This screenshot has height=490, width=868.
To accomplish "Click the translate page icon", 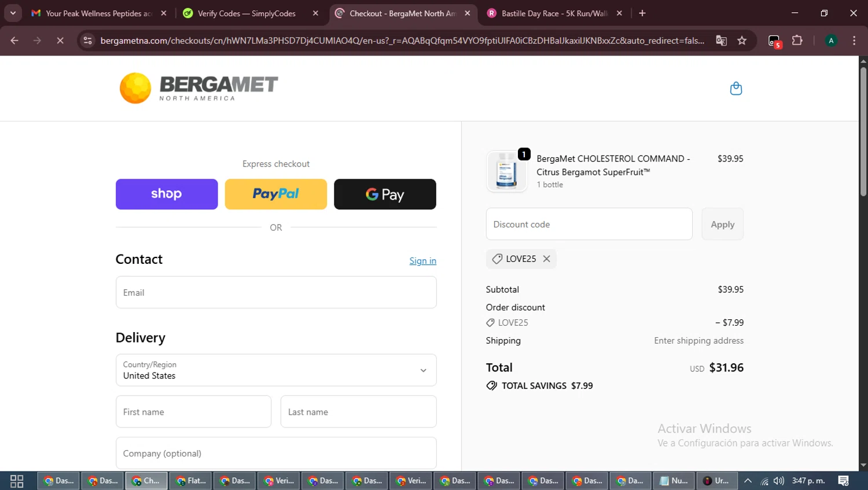I will point(721,40).
